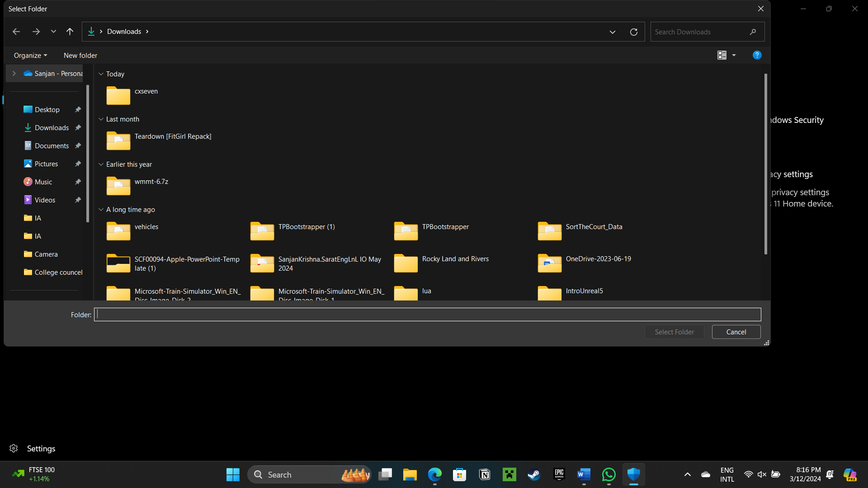Screen dimensions: 868x488
Task: Click inside the Folder name field
Action: [427, 314]
